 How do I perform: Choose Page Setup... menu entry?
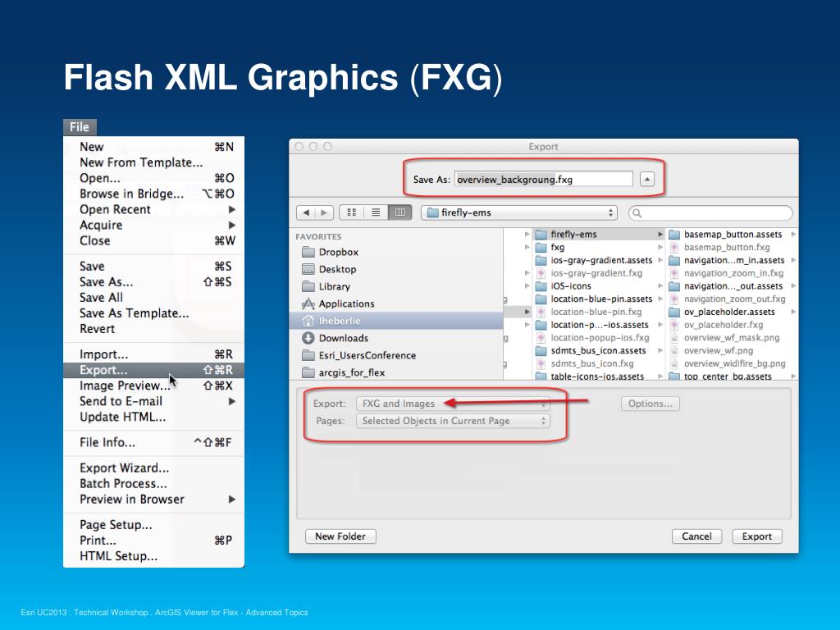(x=153, y=525)
